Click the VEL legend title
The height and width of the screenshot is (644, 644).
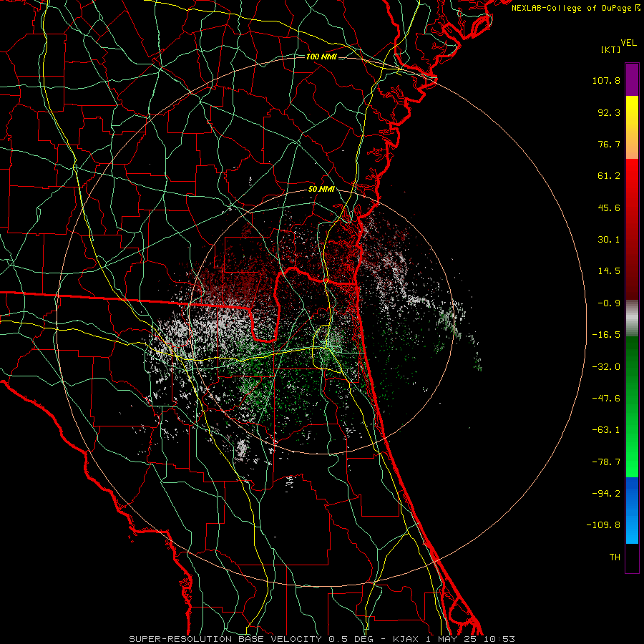click(628, 43)
